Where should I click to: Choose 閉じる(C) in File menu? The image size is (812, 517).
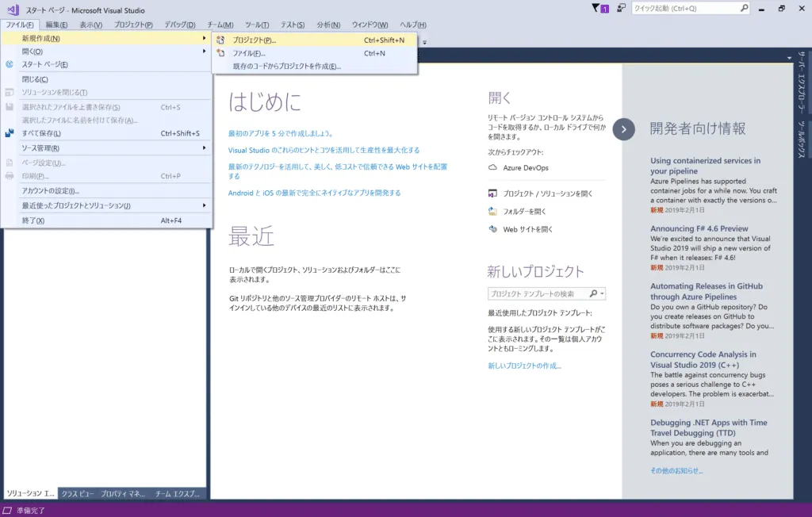[107, 79]
